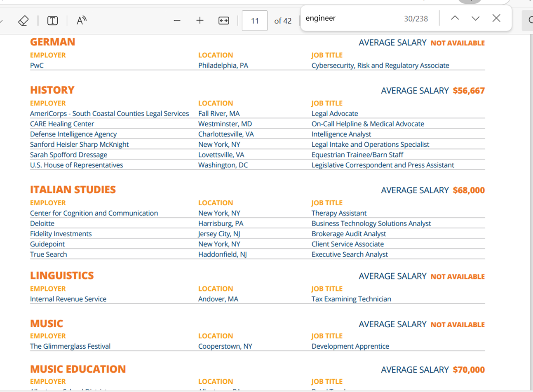Image resolution: width=533 pixels, height=392 pixels.
Task: Click "Sarah Spofford Dressage" employer
Action: click(x=68, y=155)
